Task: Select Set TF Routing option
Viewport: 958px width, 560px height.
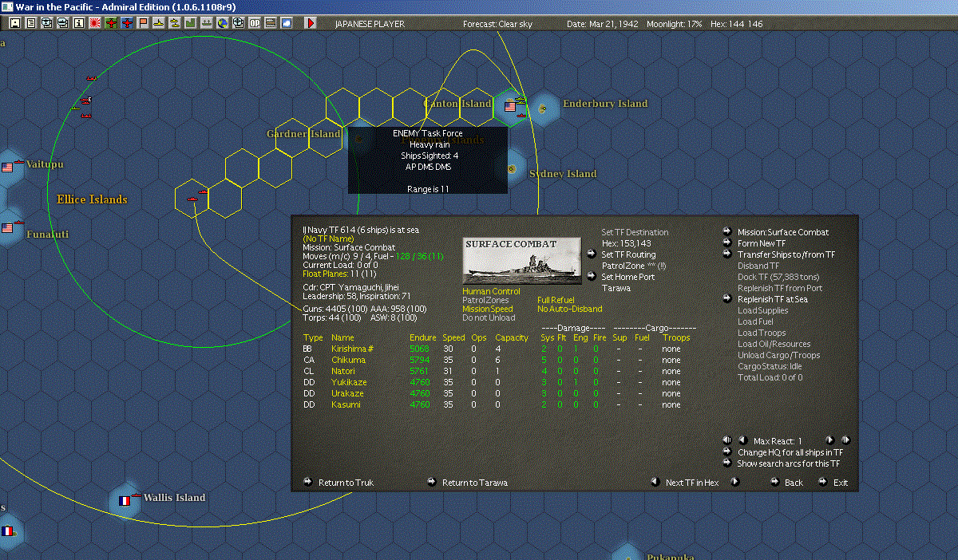Action: coord(628,254)
